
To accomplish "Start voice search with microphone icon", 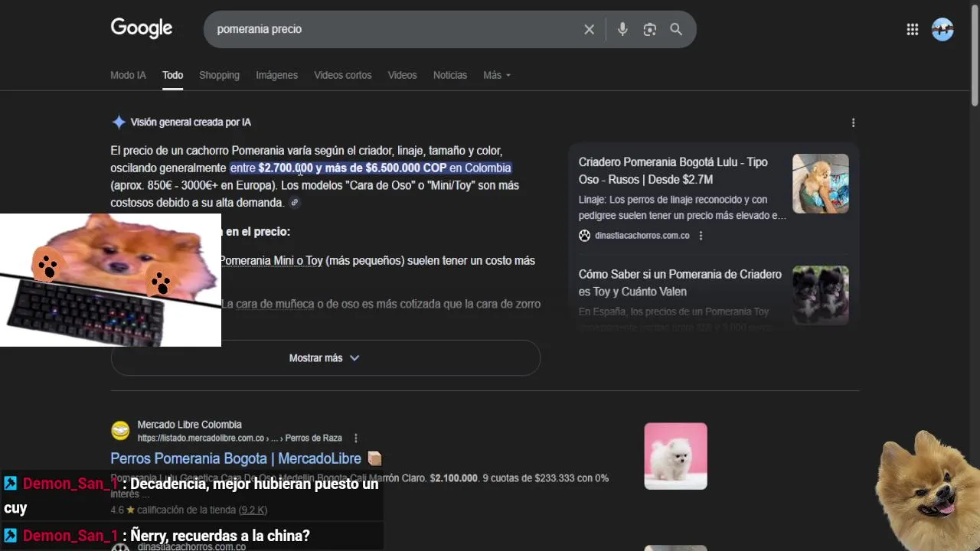I will point(622,29).
